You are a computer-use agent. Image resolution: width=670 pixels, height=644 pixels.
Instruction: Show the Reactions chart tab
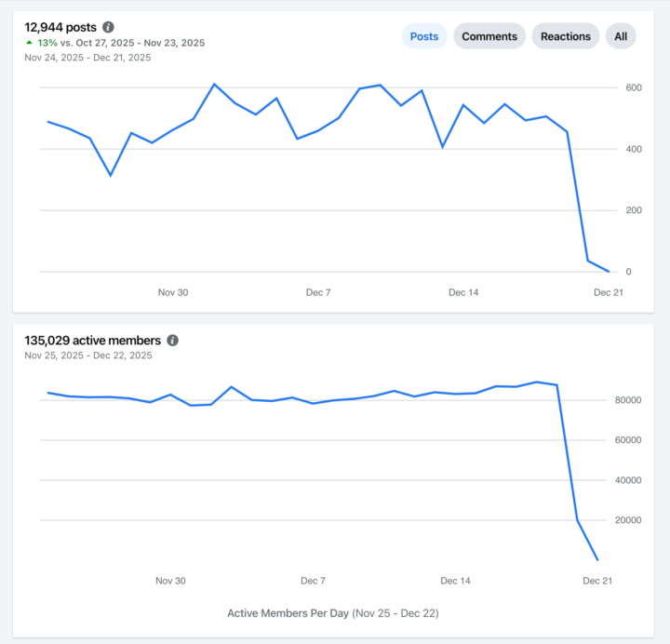[x=566, y=36]
